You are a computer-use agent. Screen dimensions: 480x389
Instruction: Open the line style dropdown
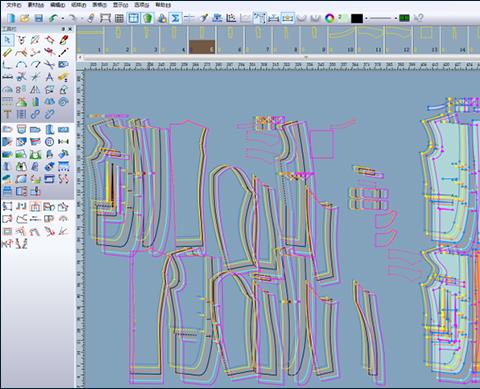(x=396, y=18)
